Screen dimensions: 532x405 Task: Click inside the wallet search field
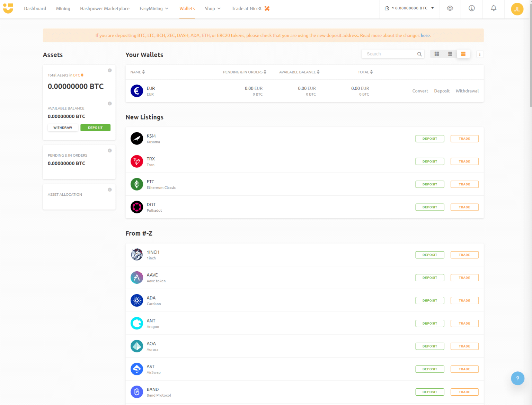(x=388, y=54)
